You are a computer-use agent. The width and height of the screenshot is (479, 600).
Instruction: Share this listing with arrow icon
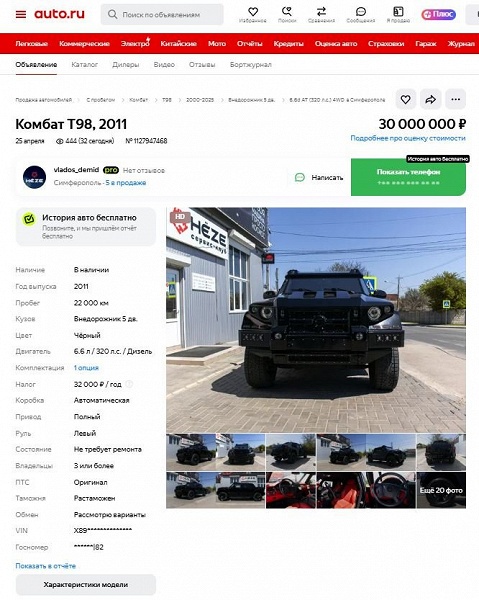(430, 99)
